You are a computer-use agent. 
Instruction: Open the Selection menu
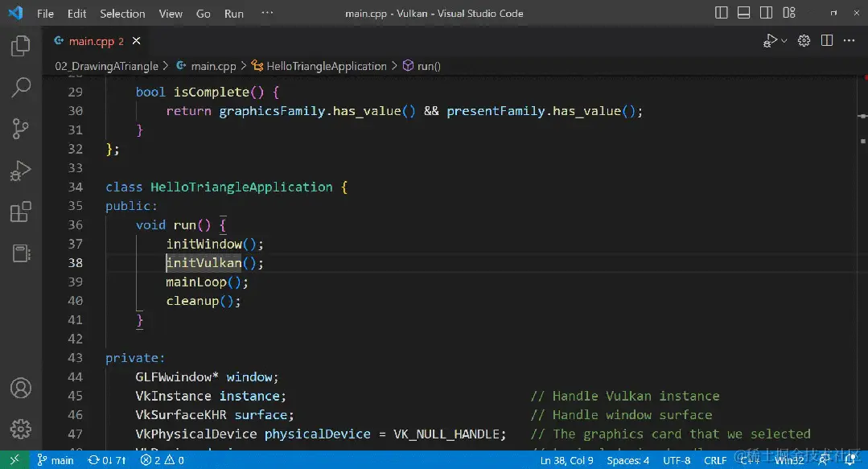(x=122, y=14)
